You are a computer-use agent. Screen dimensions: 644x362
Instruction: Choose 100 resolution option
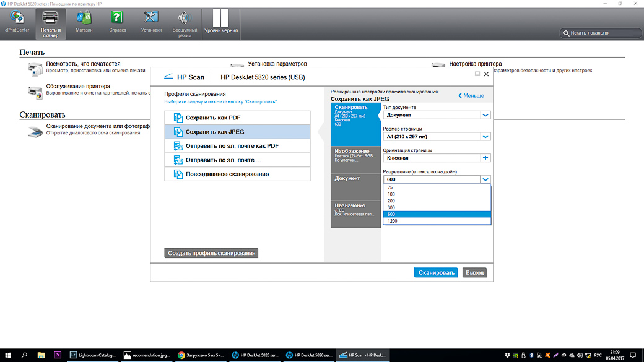437,194
